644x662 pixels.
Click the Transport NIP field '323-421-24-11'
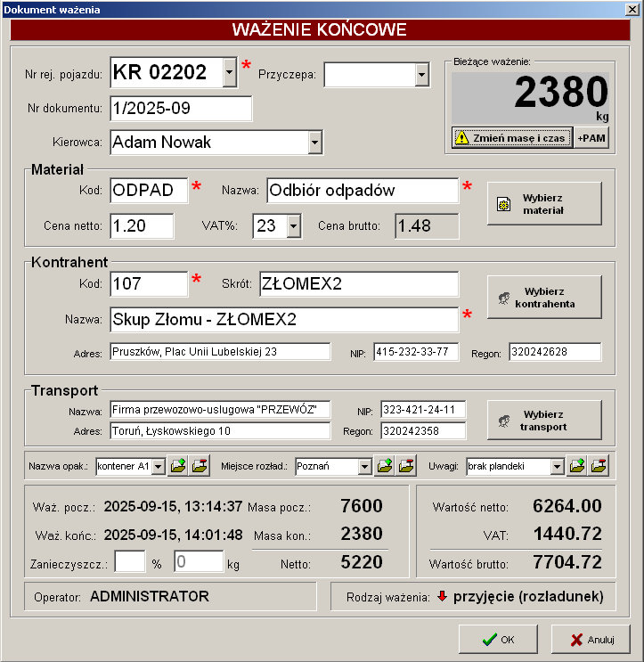[x=423, y=410]
